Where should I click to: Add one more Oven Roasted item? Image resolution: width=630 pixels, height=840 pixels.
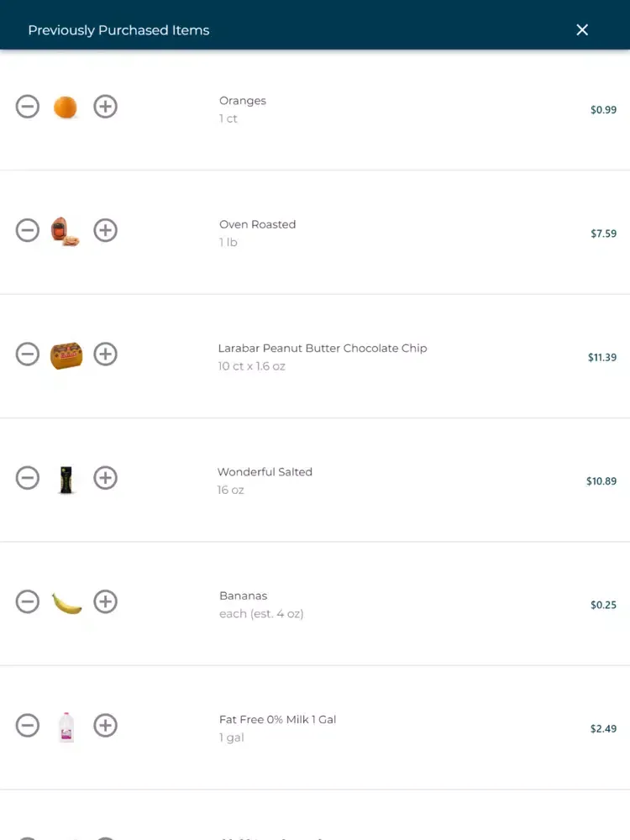coord(106,230)
